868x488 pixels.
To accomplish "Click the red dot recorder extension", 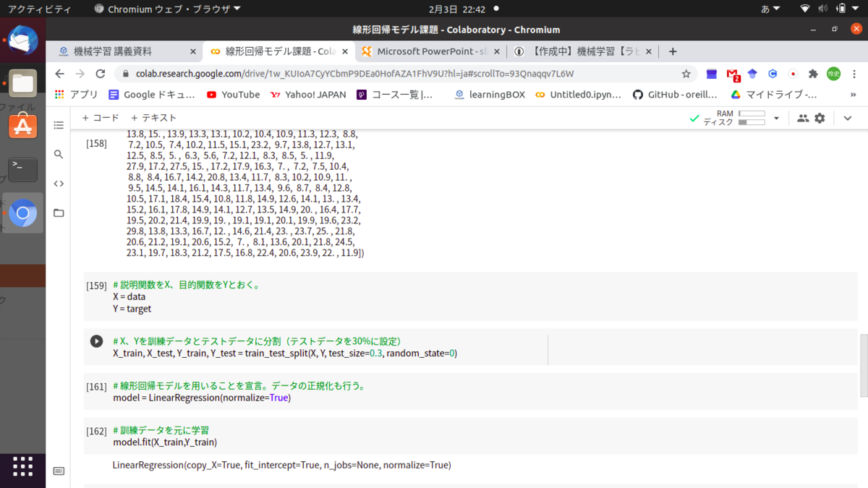I will point(793,74).
